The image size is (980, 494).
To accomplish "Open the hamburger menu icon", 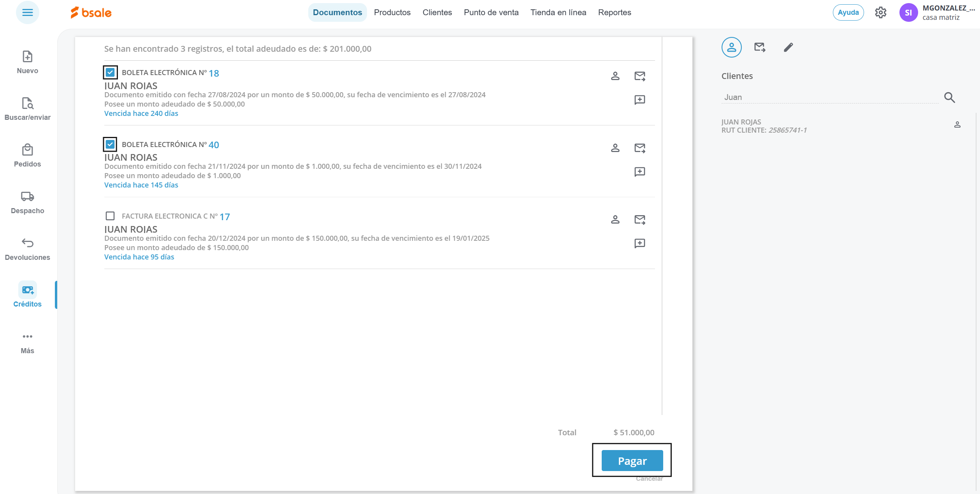I will 27,12.
